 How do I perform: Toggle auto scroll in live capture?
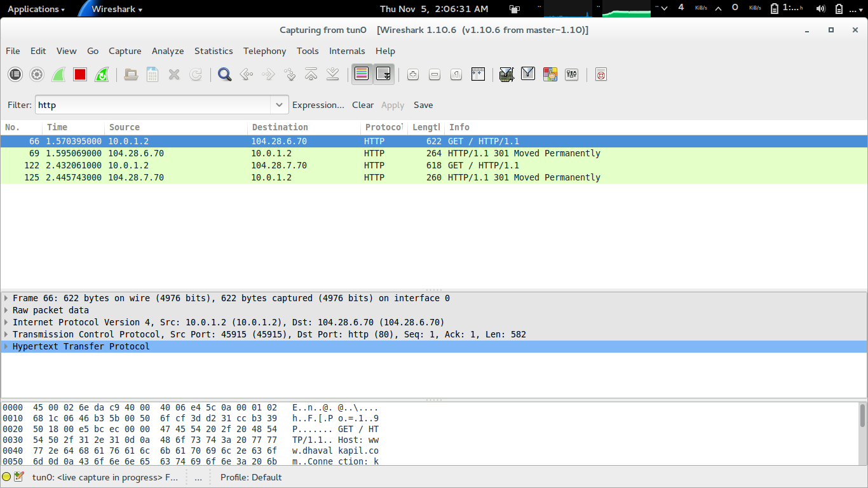[x=383, y=74]
